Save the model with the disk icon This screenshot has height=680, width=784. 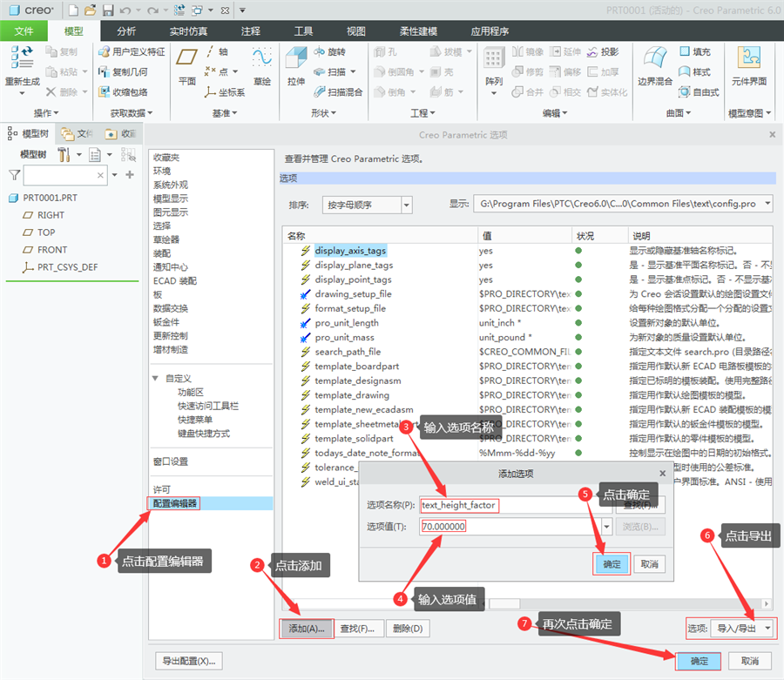tap(108, 10)
